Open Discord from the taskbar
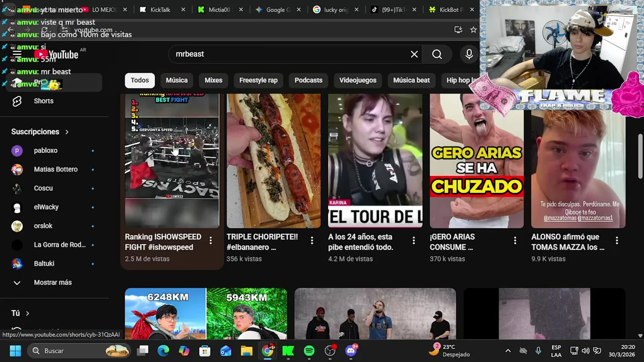 [x=351, y=350]
